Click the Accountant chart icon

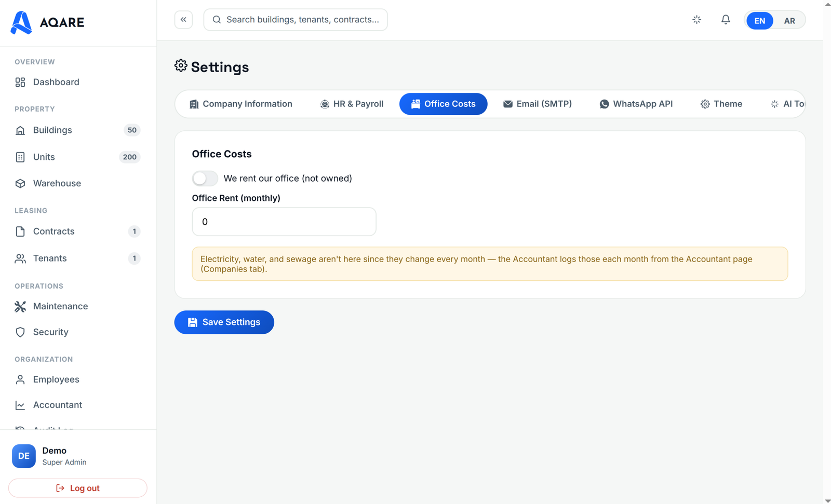(x=20, y=405)
